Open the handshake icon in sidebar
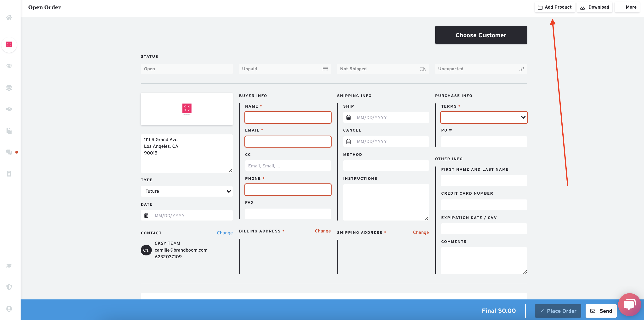 tap(9, 109)
